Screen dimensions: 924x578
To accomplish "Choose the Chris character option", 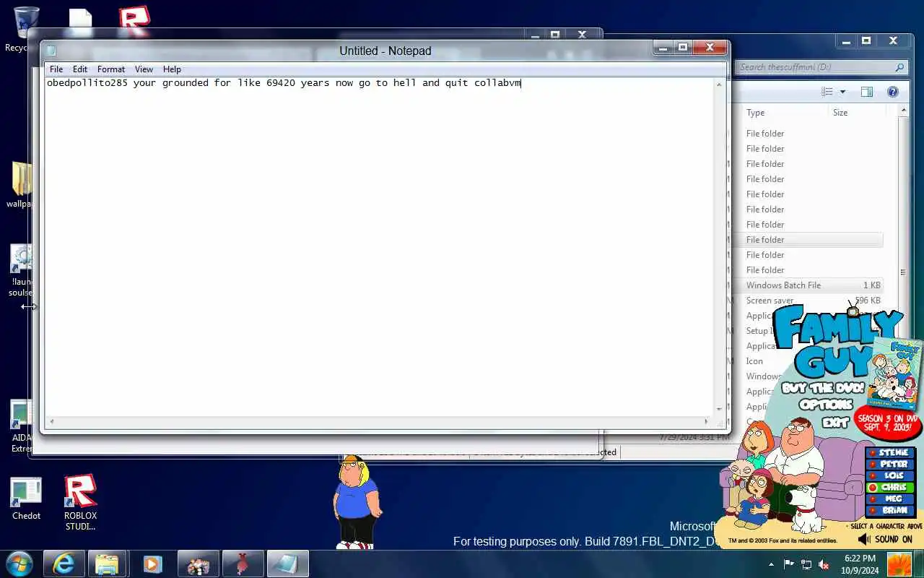I will pos(889,487).
